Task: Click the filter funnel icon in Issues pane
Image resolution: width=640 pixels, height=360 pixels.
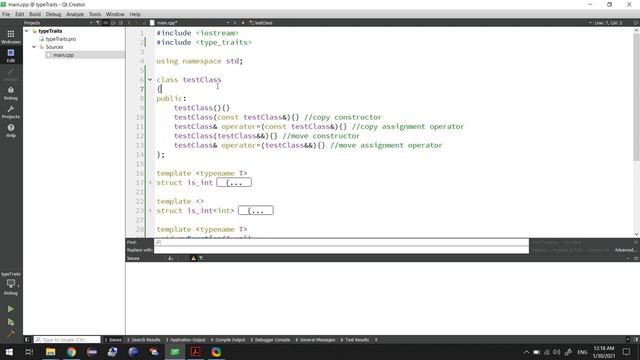Action: click(201, 258)
